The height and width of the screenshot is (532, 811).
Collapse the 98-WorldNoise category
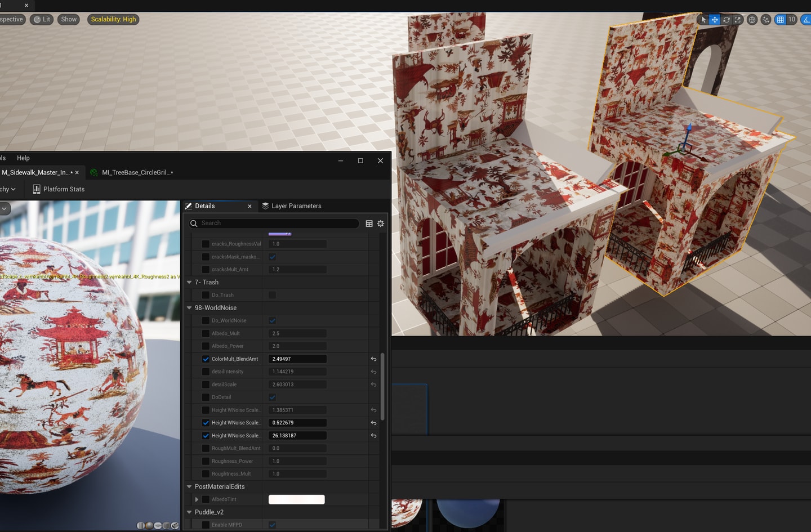point(189,308)
